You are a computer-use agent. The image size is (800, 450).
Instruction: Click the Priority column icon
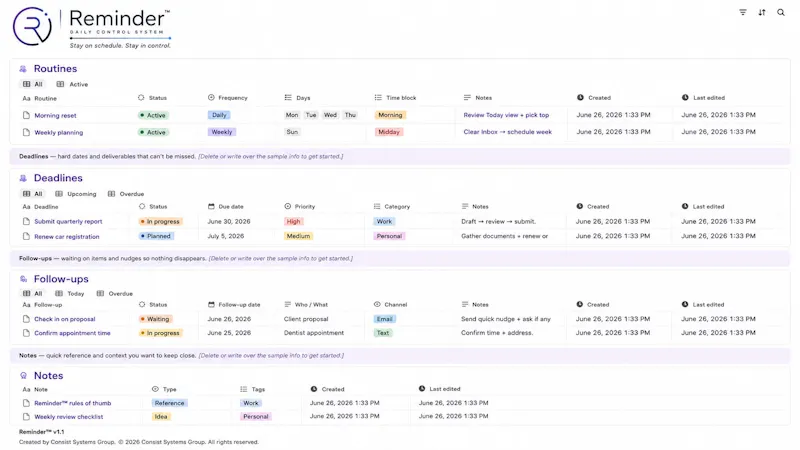(288, 207)
